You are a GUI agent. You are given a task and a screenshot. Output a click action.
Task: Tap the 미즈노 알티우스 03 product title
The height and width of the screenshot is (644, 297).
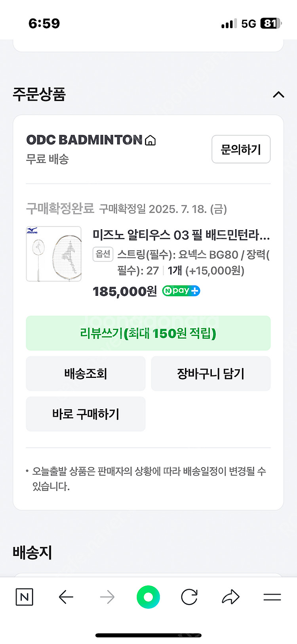coord(181,235)
